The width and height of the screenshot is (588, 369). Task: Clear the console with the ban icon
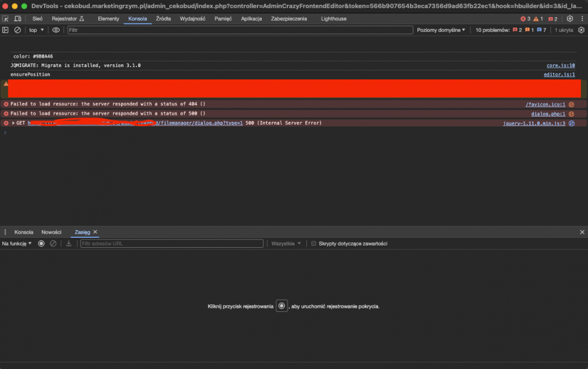[x=18, y=30]
